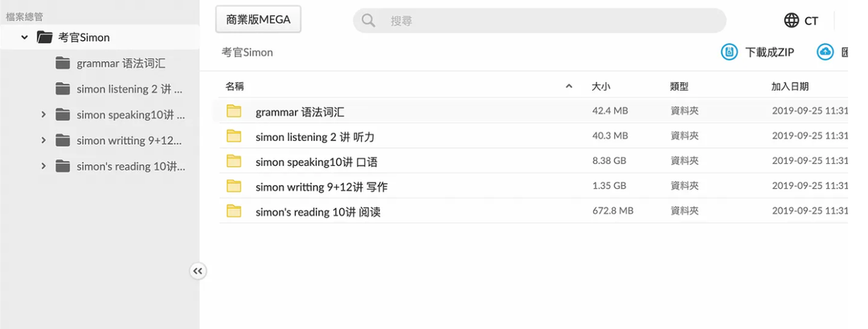Click yellow folder icon of grammar 语法词汇 row
868x329 pixels.
coord(234,111)
